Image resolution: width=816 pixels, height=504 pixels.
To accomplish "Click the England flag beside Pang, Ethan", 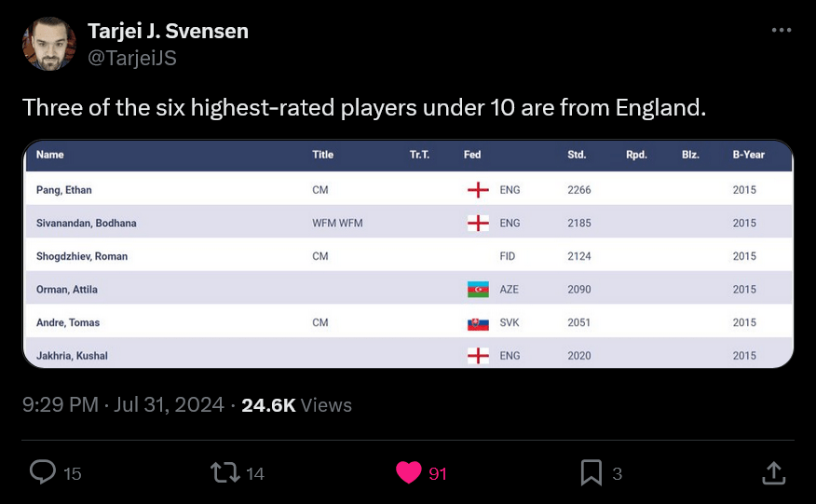I will (x=478, y=190).
